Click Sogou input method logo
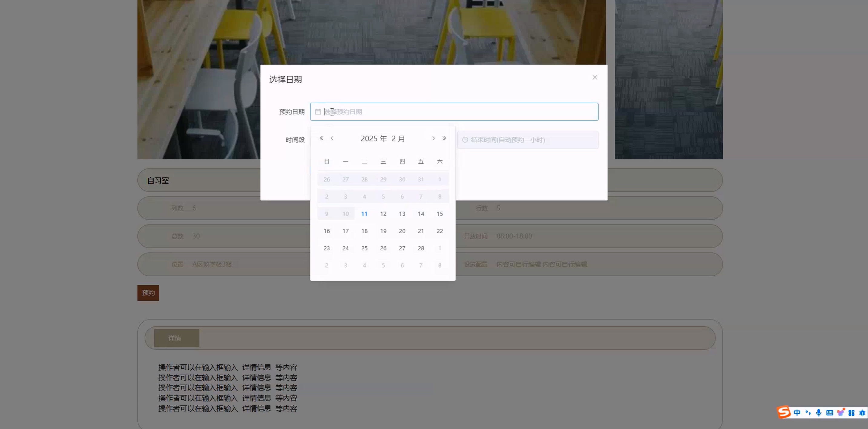 [x=784, y=412]
